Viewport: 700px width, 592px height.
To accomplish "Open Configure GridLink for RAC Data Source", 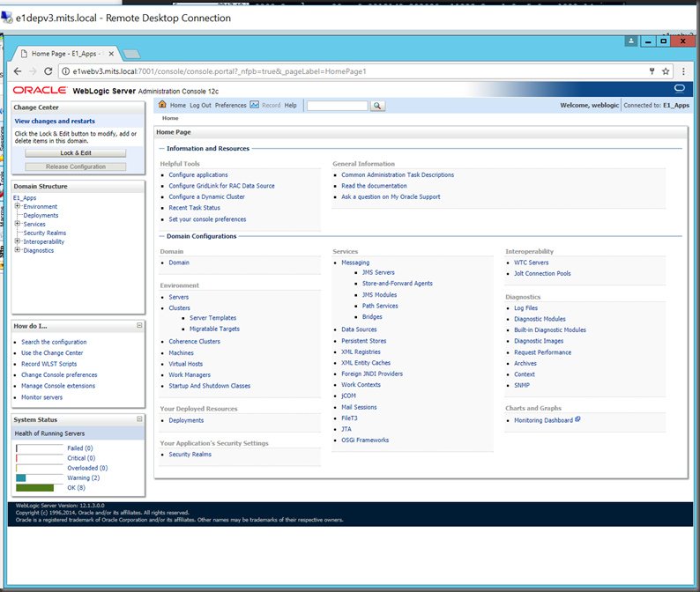I will pyautogui.click(x=221, y=186).
